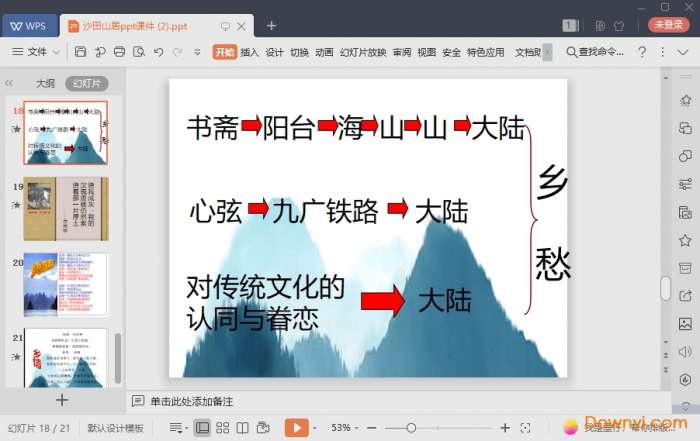700x441 pixels.
Task: Switch to Normal view icon
Action: (202, 428)
